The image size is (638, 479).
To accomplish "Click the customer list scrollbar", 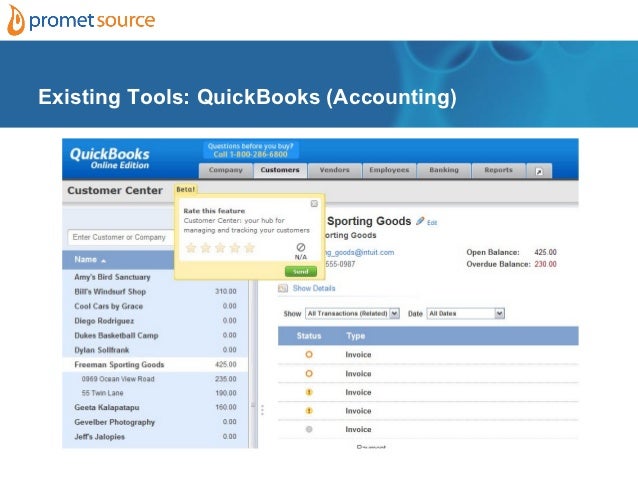I will point(253,362).
